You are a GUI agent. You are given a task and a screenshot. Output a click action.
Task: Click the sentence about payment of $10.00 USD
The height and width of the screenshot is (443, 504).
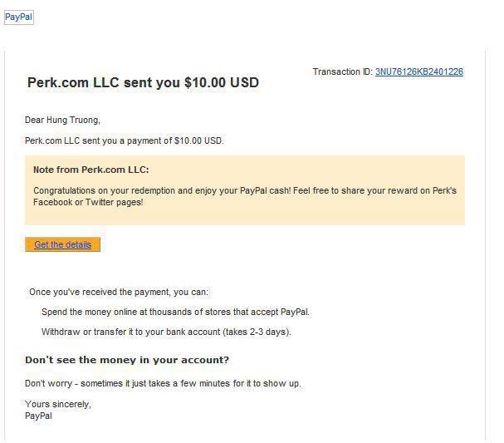coord(125,140)
